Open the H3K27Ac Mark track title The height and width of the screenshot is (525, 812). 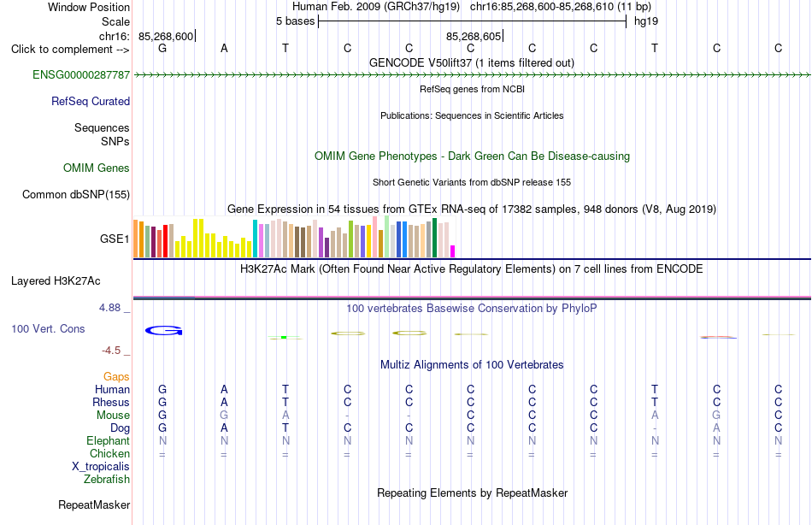click(472, 269)
